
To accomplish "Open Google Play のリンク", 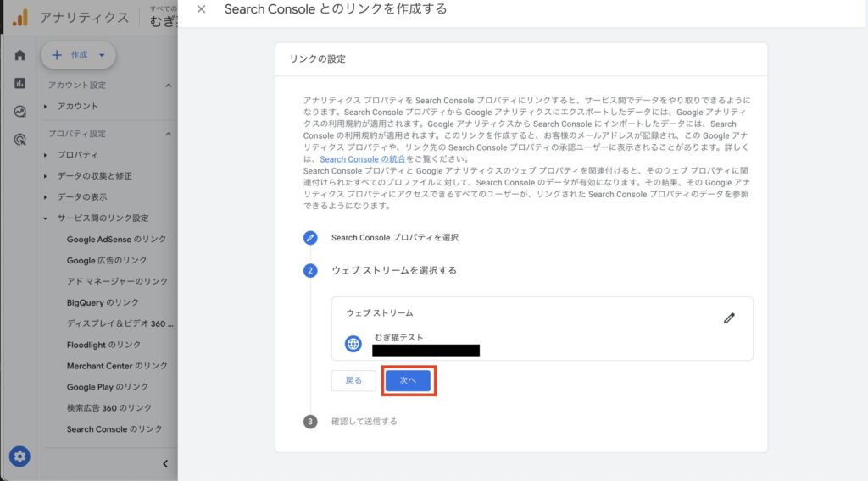I will click(108, 387).
